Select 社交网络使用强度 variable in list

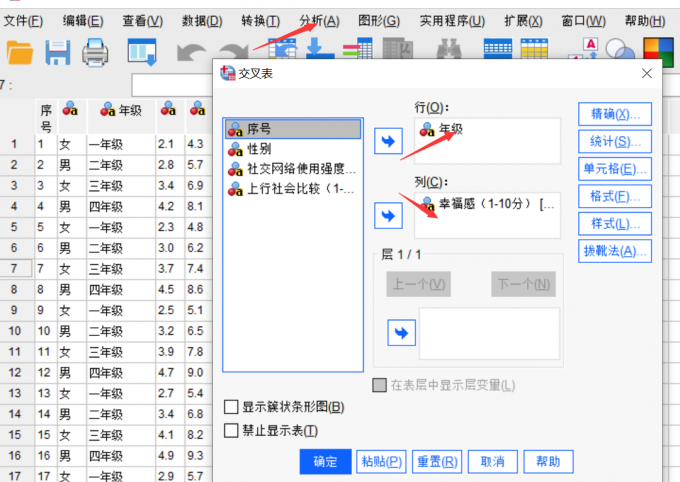(x=293, y=169)
